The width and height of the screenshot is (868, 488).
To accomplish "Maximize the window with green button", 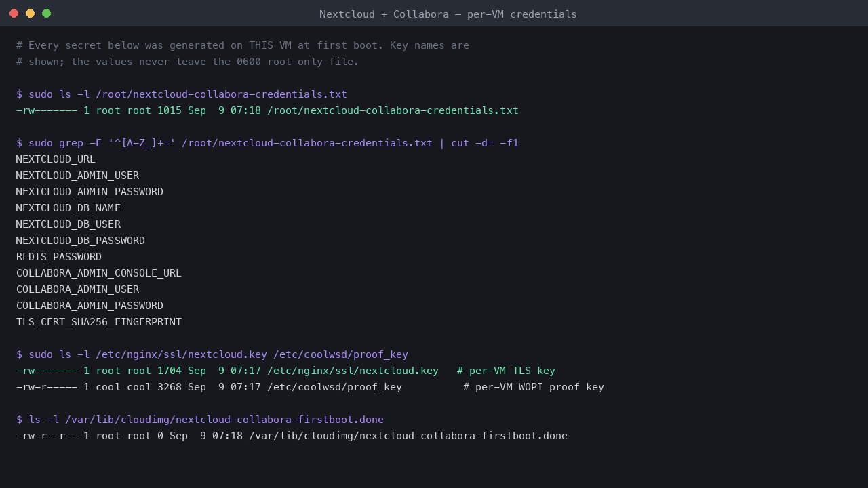I will pyautogui.click(x=46, y=14).
